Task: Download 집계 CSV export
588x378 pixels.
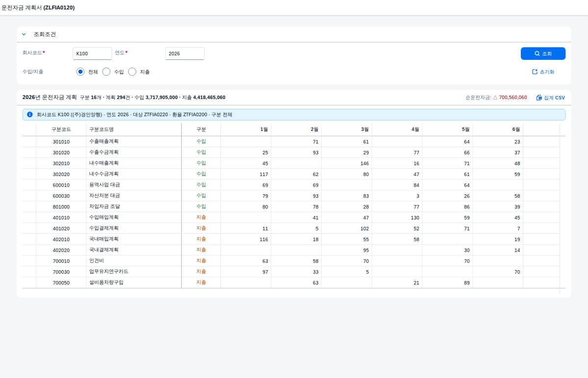Action: pyautogui.click(x=551, y=98)
